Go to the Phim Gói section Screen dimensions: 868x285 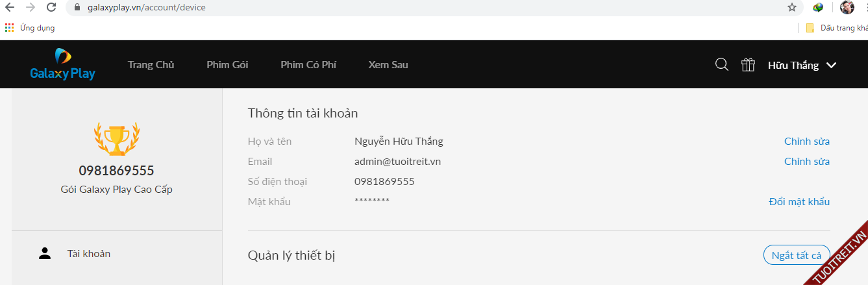pyautogui.click(x=227, y=65)
